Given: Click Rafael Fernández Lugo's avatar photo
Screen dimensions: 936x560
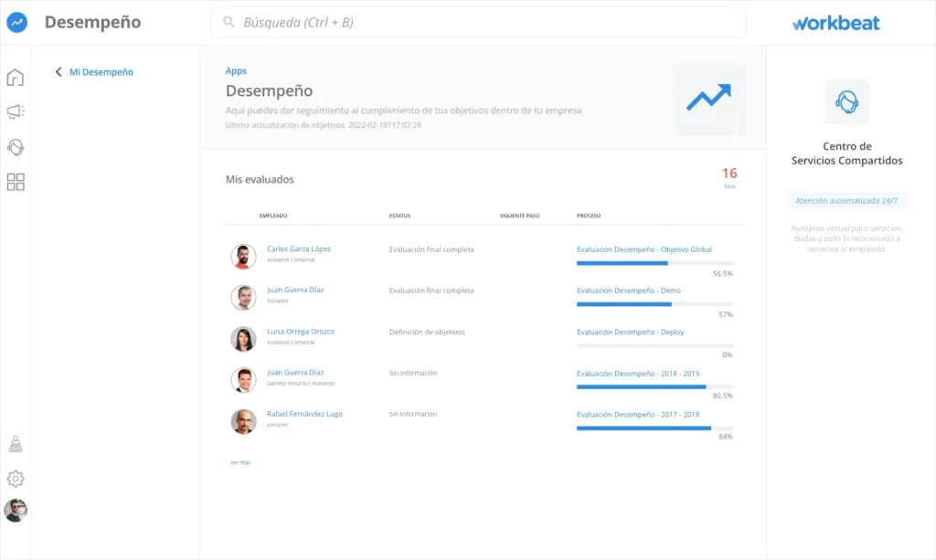Looking at the screenshot, I should pyautogui.click(x=243, y=421).
